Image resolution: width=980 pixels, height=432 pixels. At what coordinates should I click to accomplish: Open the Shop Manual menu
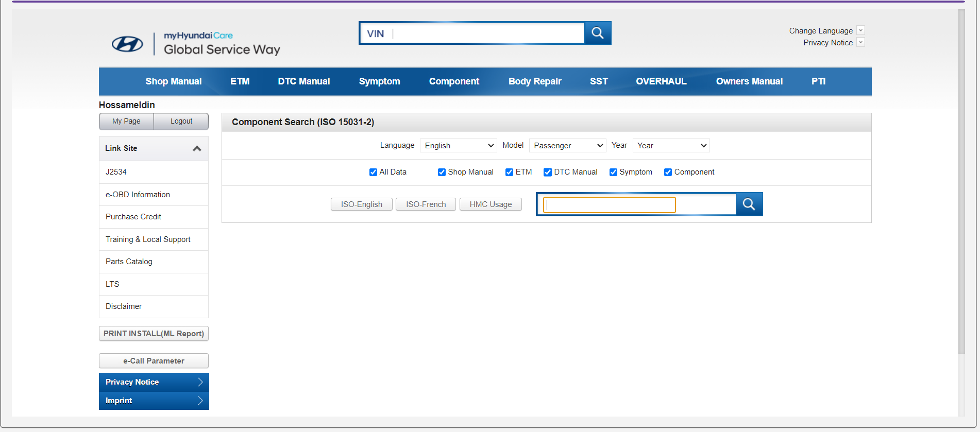coord(173,81)
